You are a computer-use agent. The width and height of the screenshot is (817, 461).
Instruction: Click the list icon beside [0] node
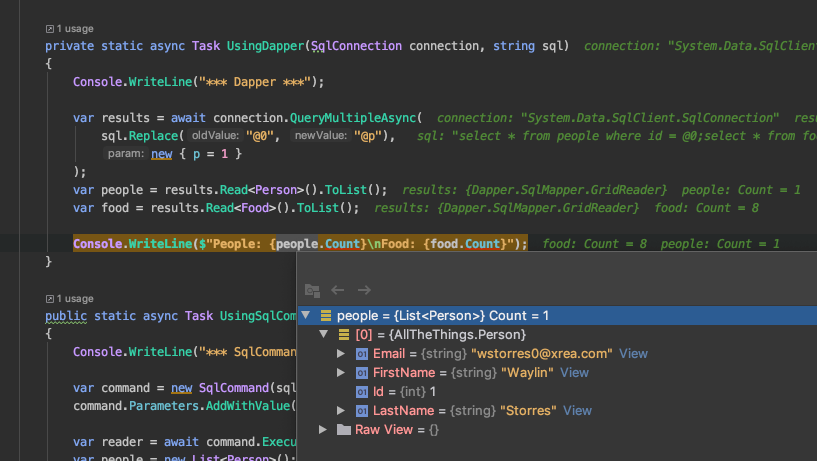343,334
